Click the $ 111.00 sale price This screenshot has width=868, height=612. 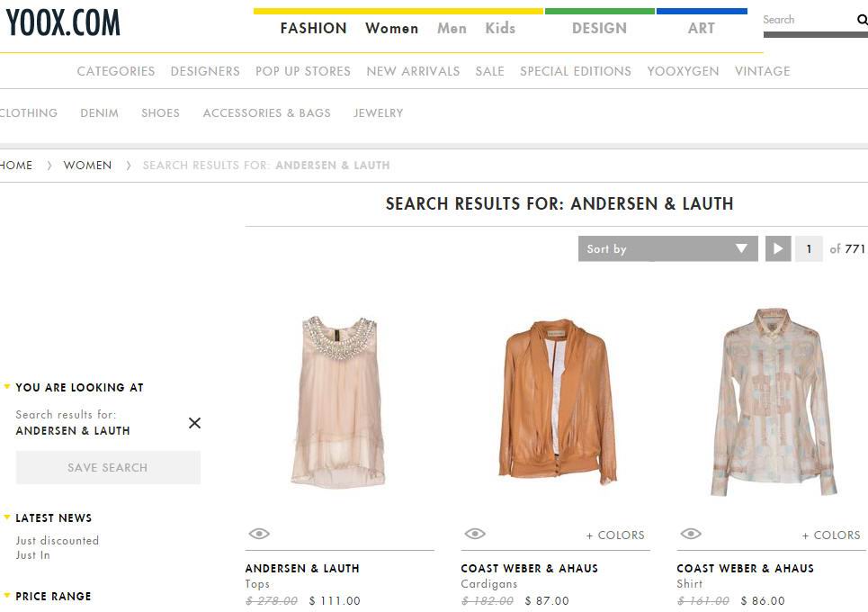pos(335,601)
